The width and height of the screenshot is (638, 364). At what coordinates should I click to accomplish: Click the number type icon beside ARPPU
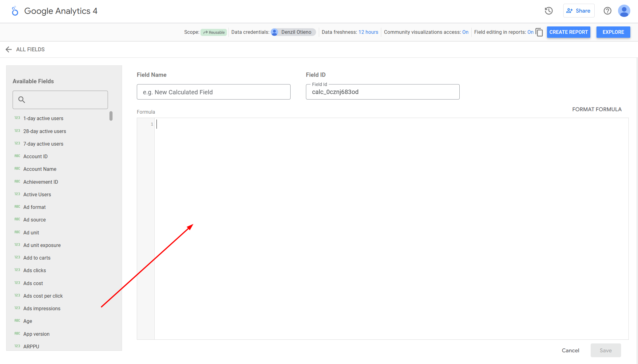click(17, 346)
